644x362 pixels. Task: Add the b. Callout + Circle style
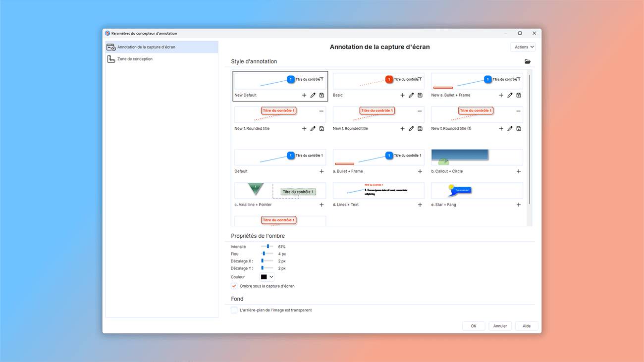click(x=519, y=171)
